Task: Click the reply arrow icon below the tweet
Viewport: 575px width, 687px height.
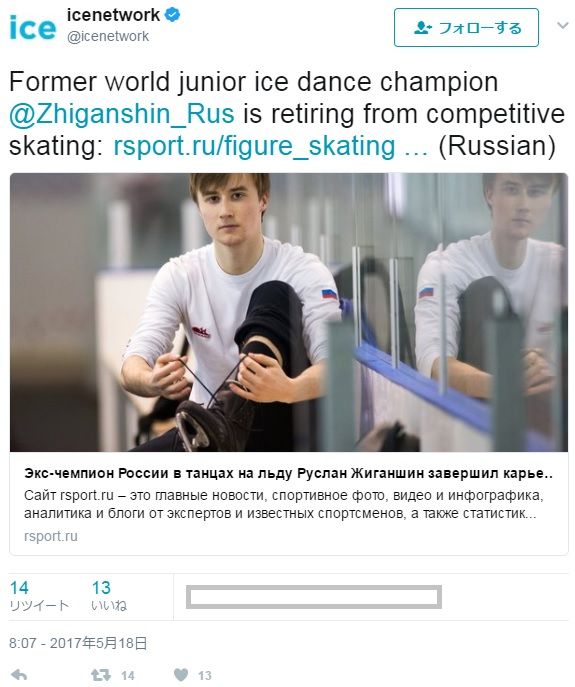Action: click(18, 675)
